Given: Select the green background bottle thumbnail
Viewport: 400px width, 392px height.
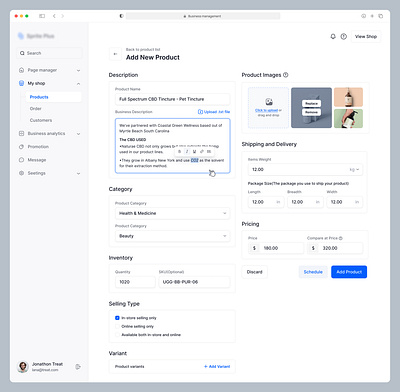Looking at the screenshot, I should (348, 118).
